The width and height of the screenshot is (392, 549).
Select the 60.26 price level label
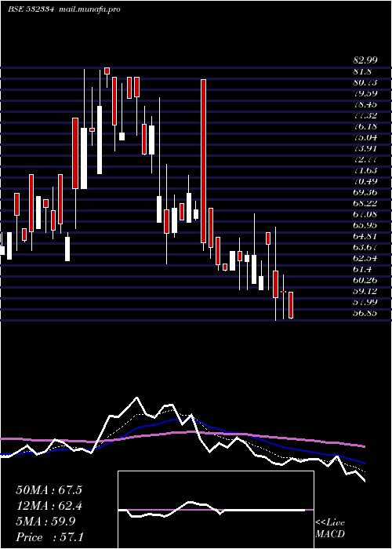(x=365, y=280)
